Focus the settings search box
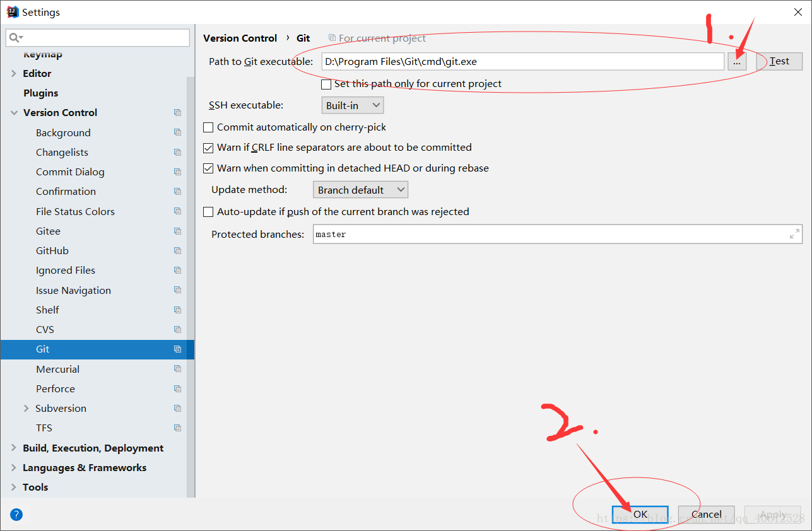The image size is (812, 531). pyautogui.click(x=98, y=38)
